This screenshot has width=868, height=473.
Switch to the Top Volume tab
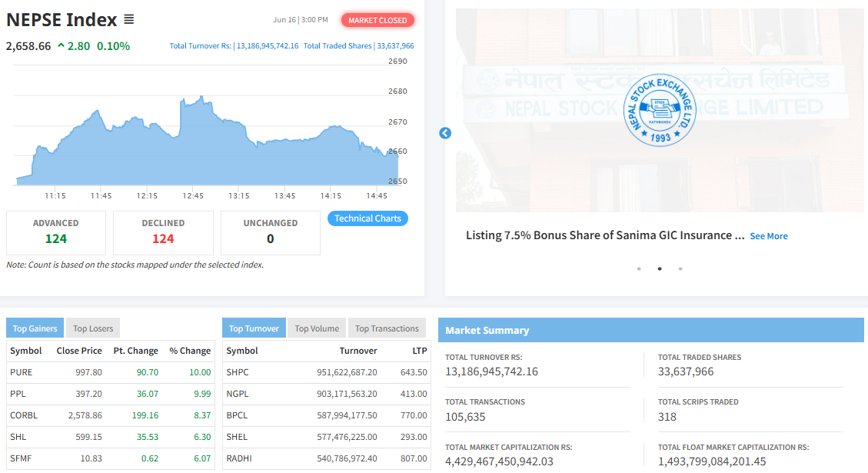[317, 328]
